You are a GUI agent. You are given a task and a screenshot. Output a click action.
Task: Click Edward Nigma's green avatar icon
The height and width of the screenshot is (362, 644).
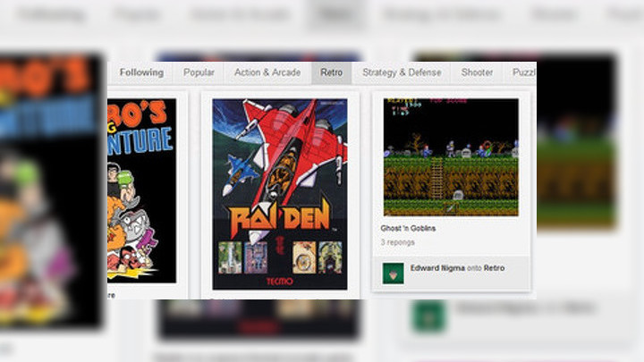pos(393,274)
